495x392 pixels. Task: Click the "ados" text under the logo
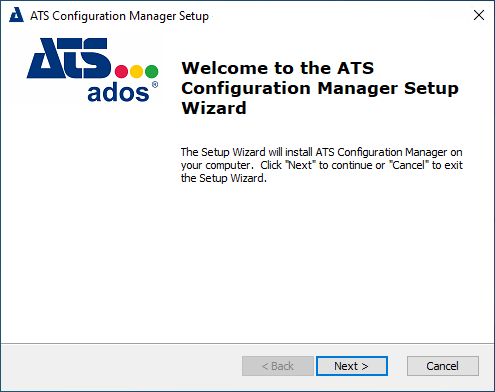coord(118,92)
